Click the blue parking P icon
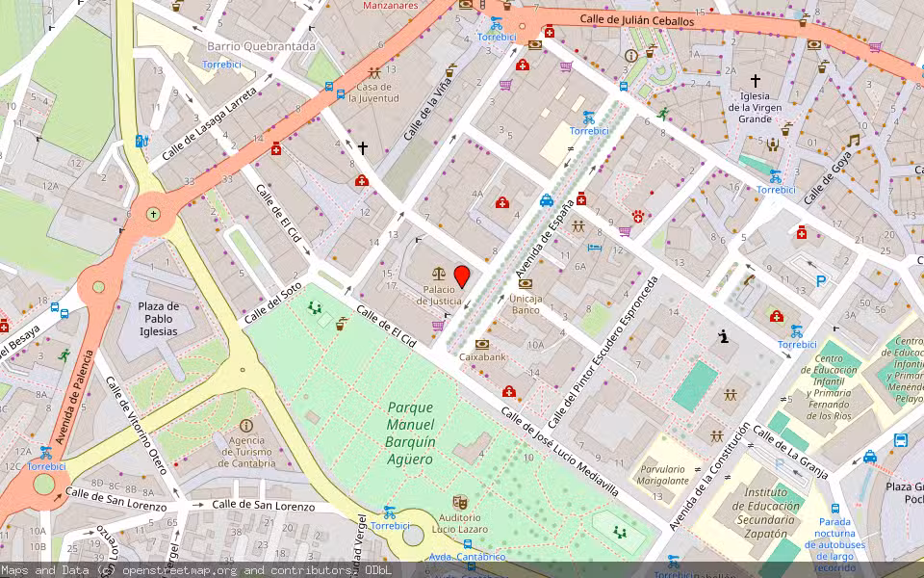Image resolution: width=924 pixels, height=578 pixels. [x=821, y=281]
